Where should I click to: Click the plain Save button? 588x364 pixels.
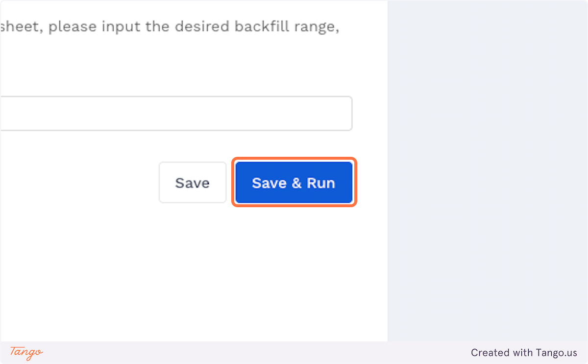pos(192,183)
